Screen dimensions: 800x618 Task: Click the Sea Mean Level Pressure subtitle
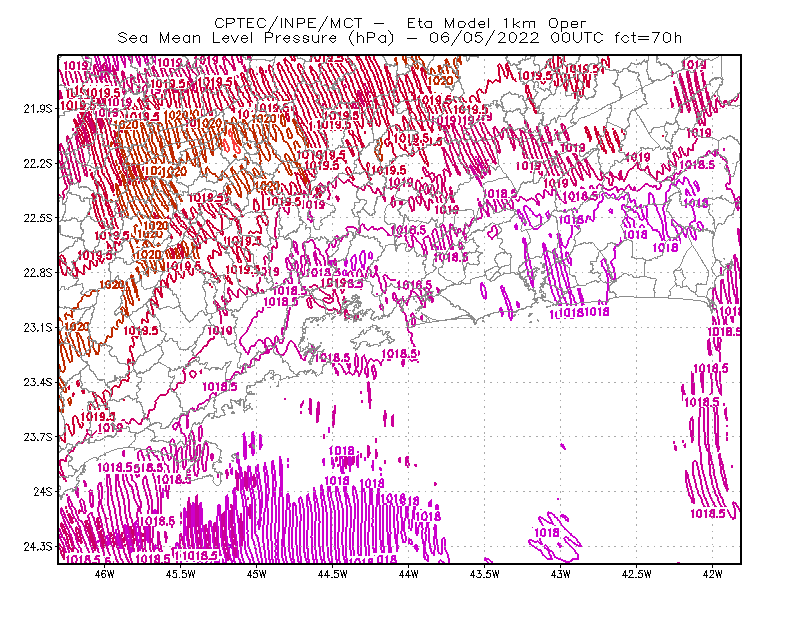click(399, 38)
